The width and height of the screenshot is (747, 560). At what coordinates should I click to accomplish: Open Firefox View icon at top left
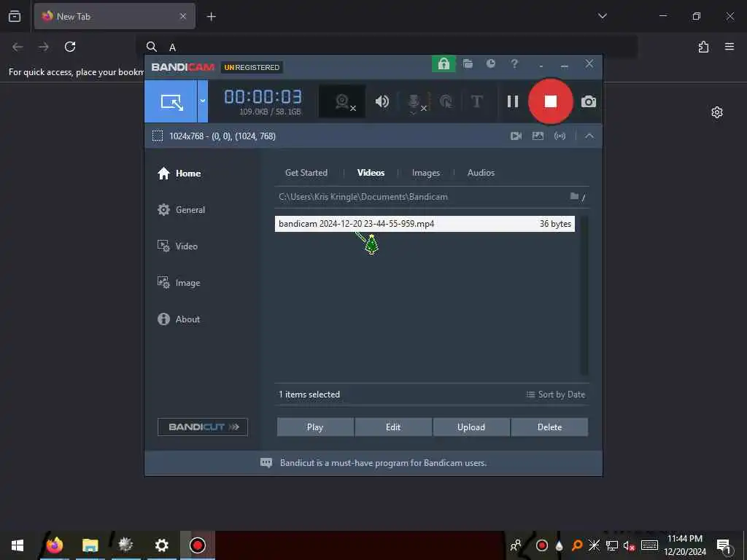pos(15,16)
